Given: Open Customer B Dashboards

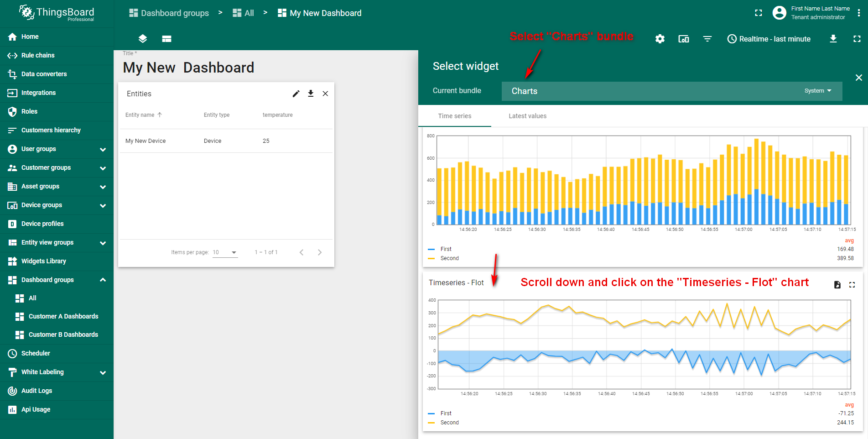Looking at the screenshot, I should coord(57,334).
